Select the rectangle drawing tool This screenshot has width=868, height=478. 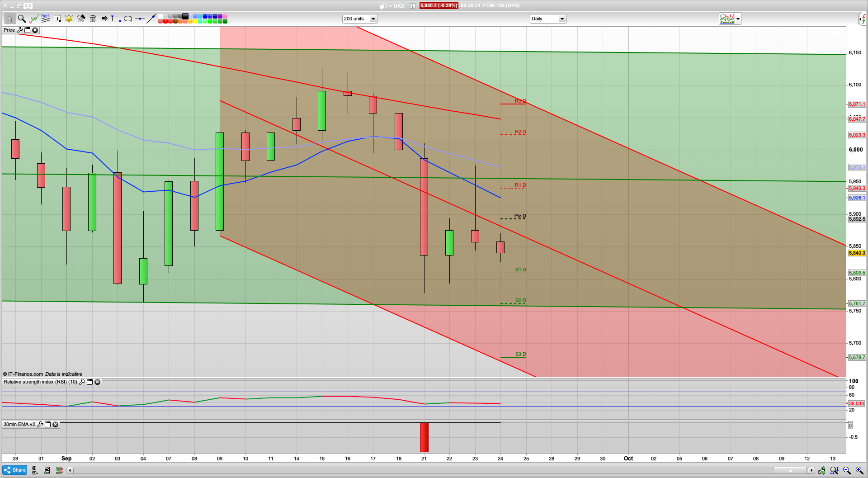click(x=116, y=19)
